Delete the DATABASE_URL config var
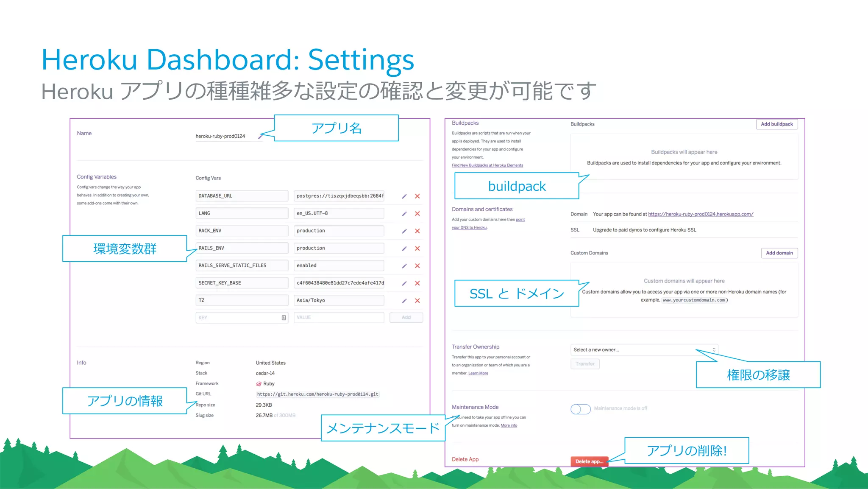 coord(417,196)
